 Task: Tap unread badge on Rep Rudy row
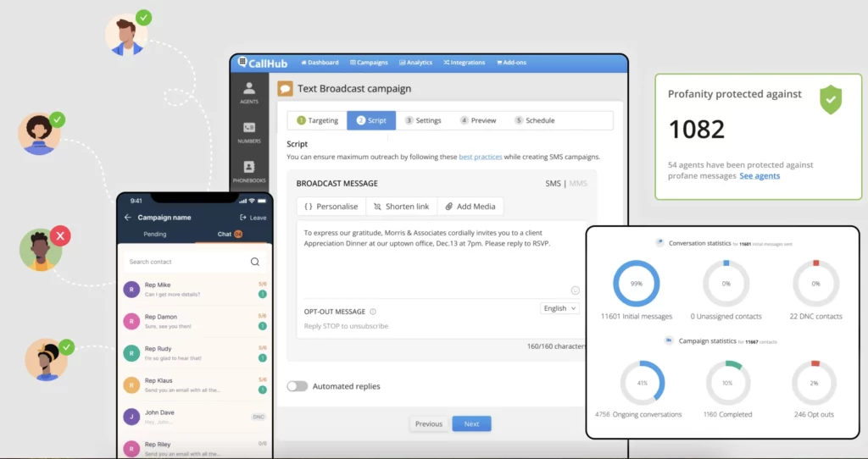coord(263,357)
